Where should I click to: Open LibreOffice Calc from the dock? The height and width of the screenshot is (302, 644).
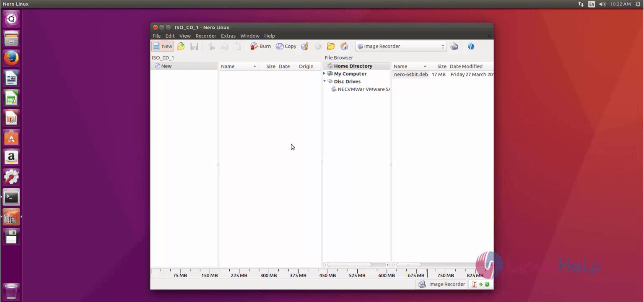pos(11,98)
